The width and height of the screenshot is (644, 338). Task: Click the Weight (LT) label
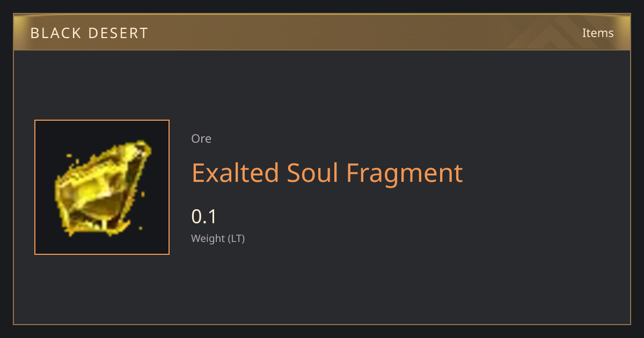[218, 238]
